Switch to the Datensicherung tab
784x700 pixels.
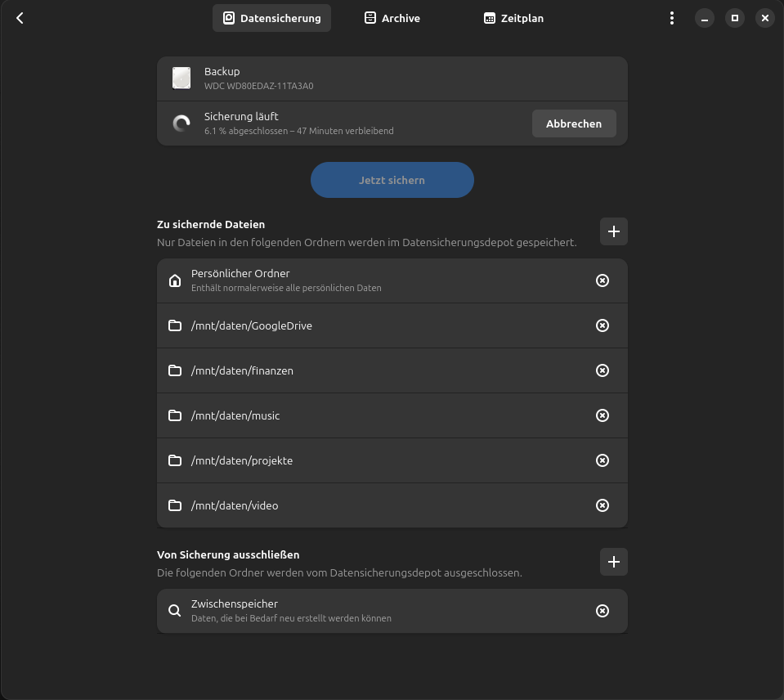[x=271, y=19]
